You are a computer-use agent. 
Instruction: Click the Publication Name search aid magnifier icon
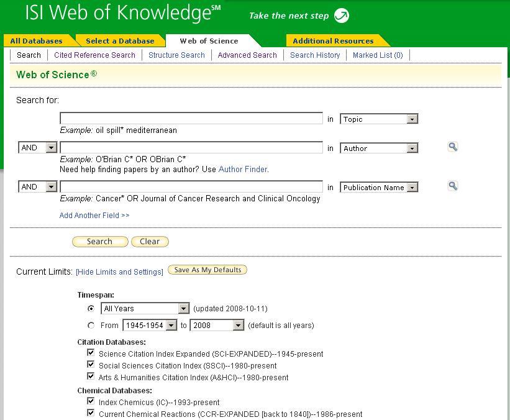click(453, 186)
